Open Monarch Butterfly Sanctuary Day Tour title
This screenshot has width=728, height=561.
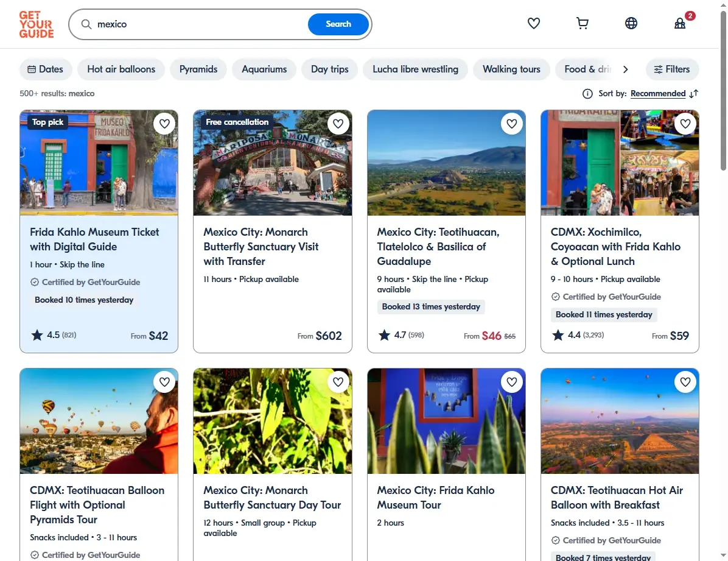tap(272, 498)
